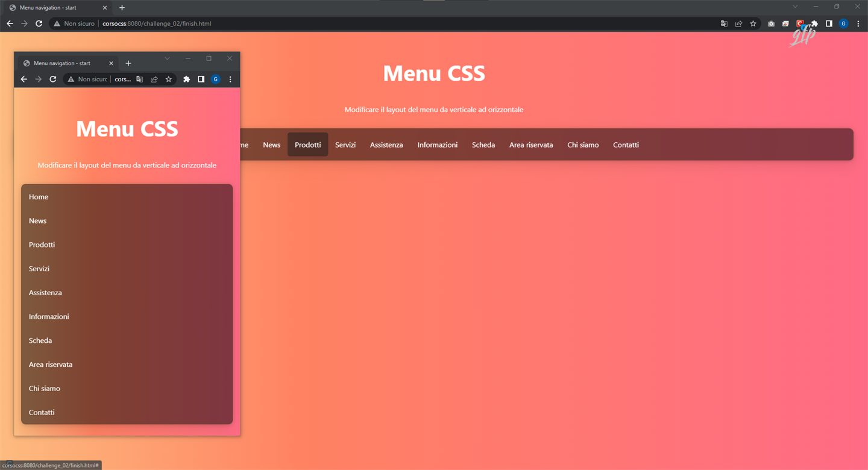The width and height of the screenshot is (868, 470).
Task: Share icon in small front window address bar
Action: click(154, 79)
